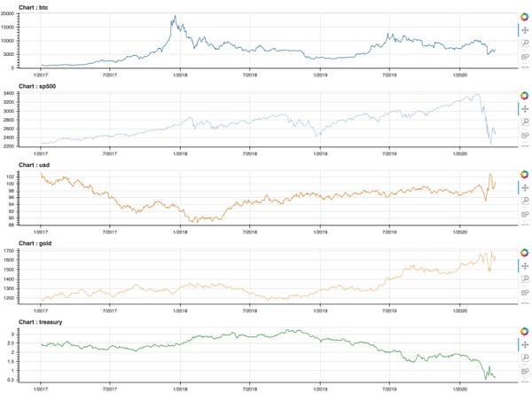The width and height of the screenshot is (532, 394).
Task: Click the Bokeh logo beside the sp500 chart
Action: 524,95
